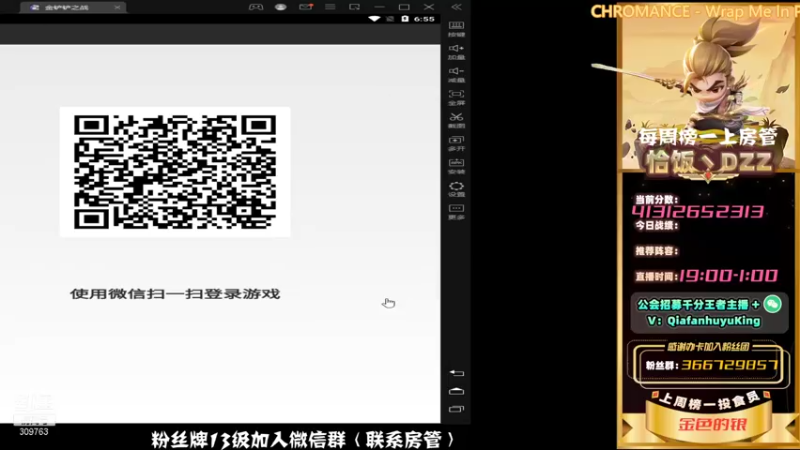This screenshot has width=800, height=450.
Task: Click the score 41312652313
Action: [x=697, y=212]
